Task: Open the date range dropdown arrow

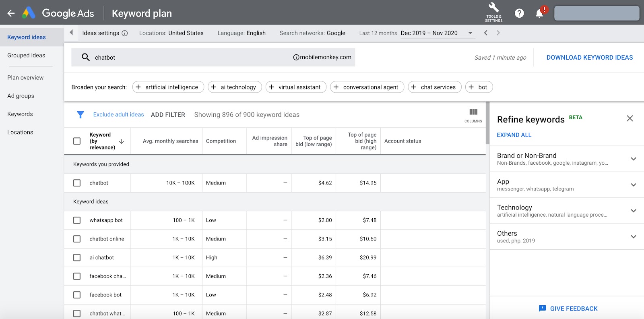Action: tap(470, 33)
